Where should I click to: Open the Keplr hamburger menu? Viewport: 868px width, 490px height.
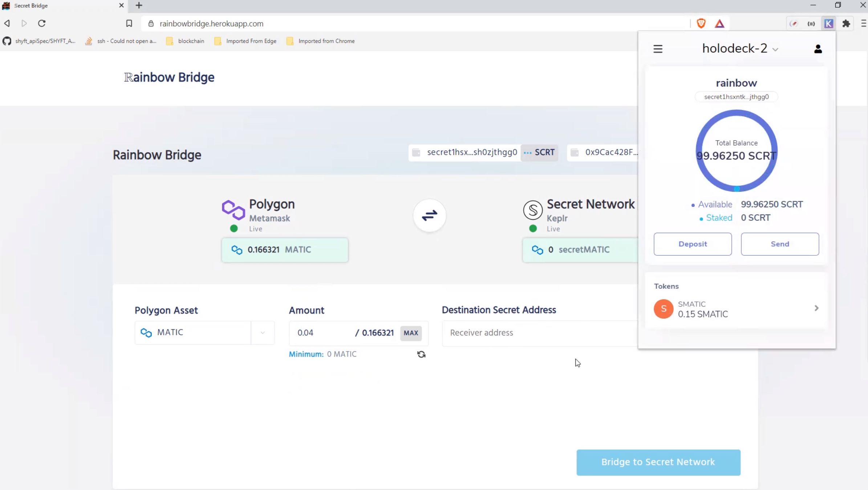(x=658, y=49)
